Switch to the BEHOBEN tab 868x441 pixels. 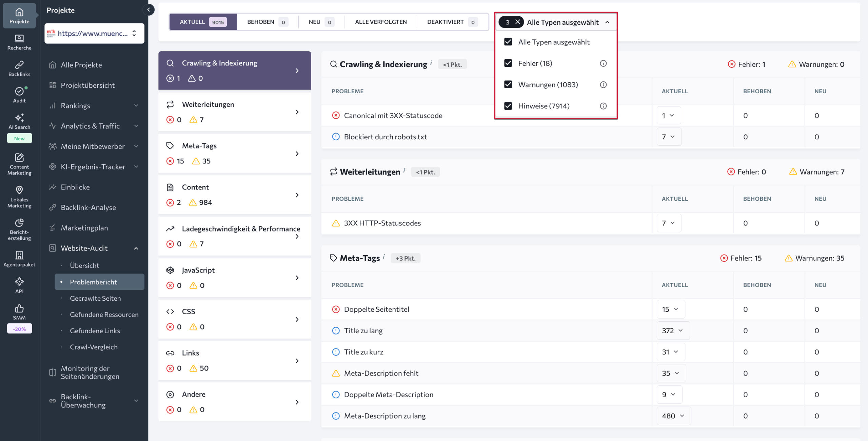coord(267,22)
